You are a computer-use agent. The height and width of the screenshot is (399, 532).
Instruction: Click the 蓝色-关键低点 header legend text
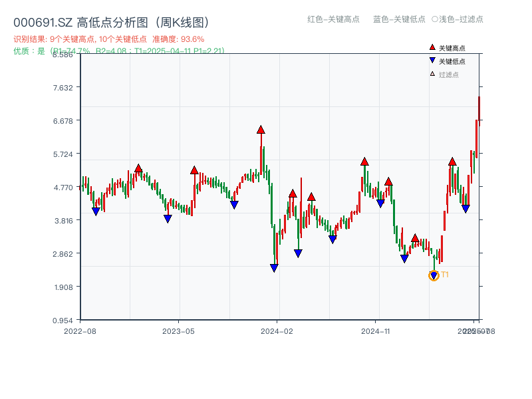pos(399,19)
